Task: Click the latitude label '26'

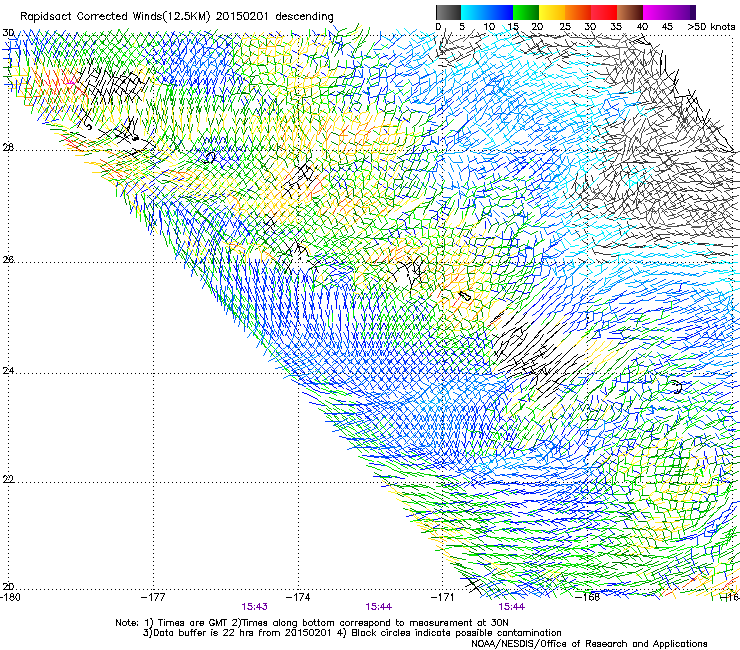Action: 8,259
